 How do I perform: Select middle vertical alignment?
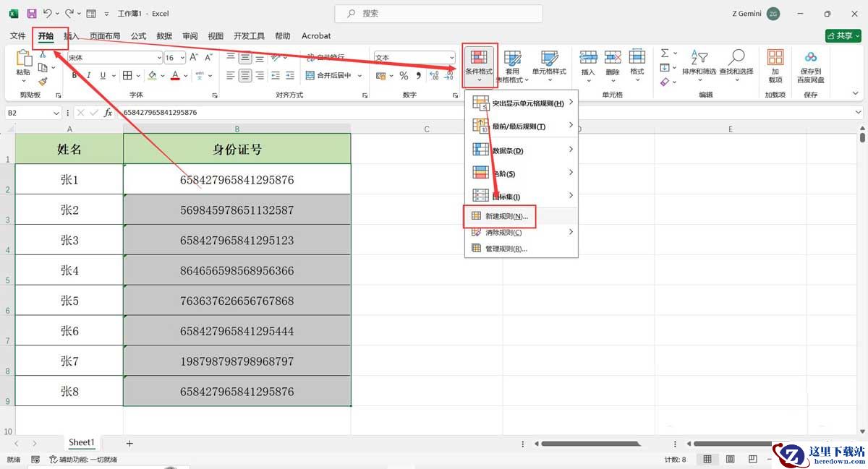245,57
